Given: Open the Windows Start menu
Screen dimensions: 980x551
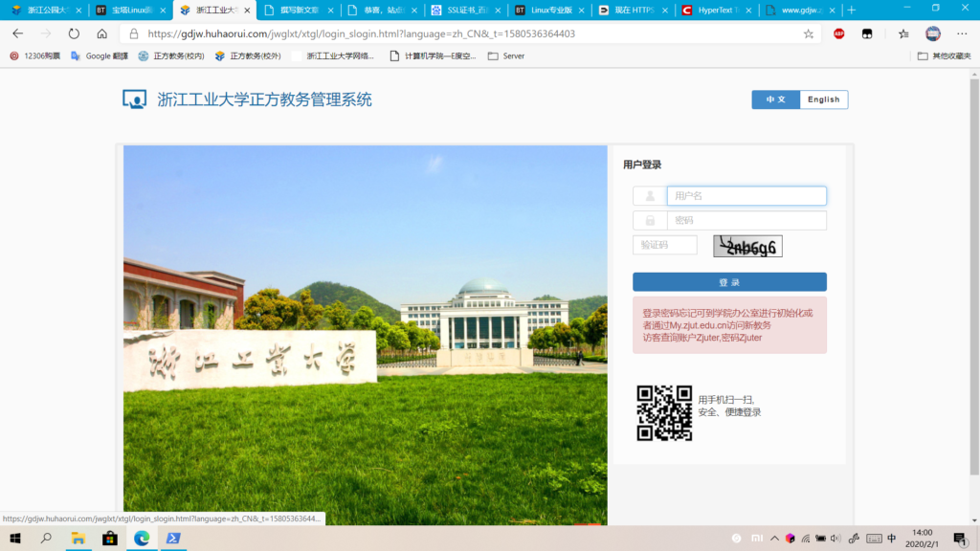Looking at the screenshot, I should click(x=15, y=538).
